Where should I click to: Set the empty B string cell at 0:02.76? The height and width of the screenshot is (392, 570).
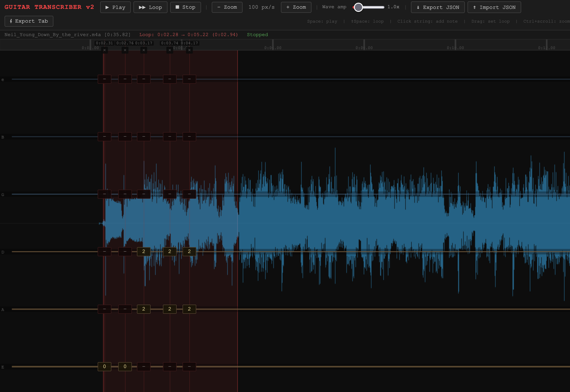tap(125, 137)
